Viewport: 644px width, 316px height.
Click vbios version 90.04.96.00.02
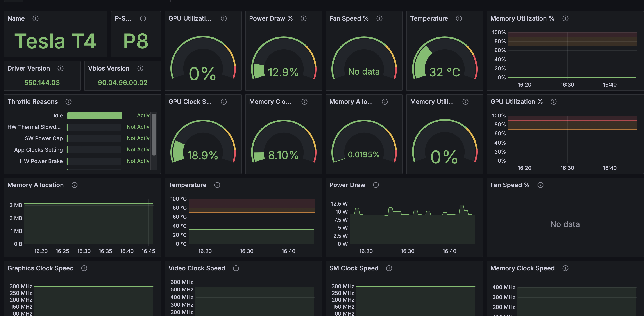point(122,83)
